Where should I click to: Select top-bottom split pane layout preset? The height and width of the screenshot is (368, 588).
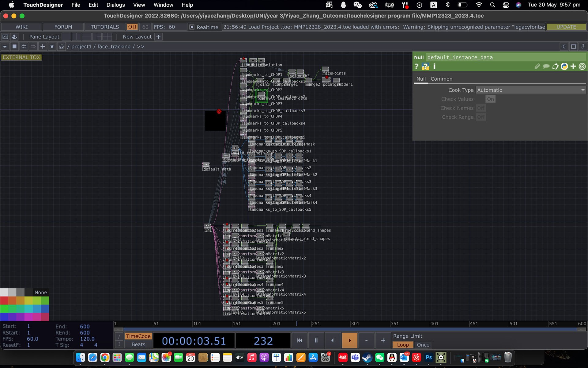coord(87,37)
